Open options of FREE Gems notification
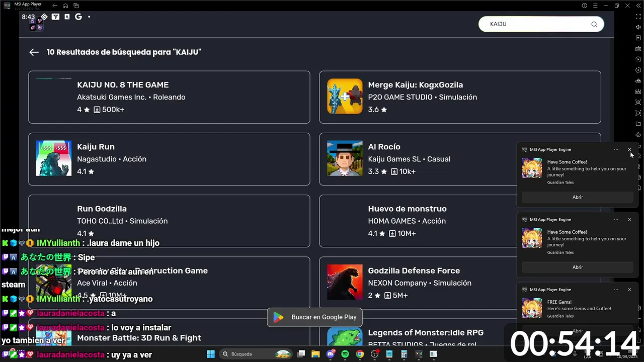Image resolution: width=644 pixels, height=362 pixels. pos(616,290)
